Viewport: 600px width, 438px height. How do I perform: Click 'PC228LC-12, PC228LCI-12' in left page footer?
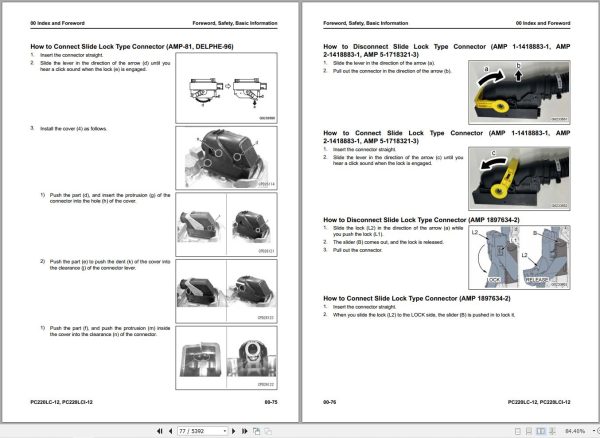click(62, 402)
